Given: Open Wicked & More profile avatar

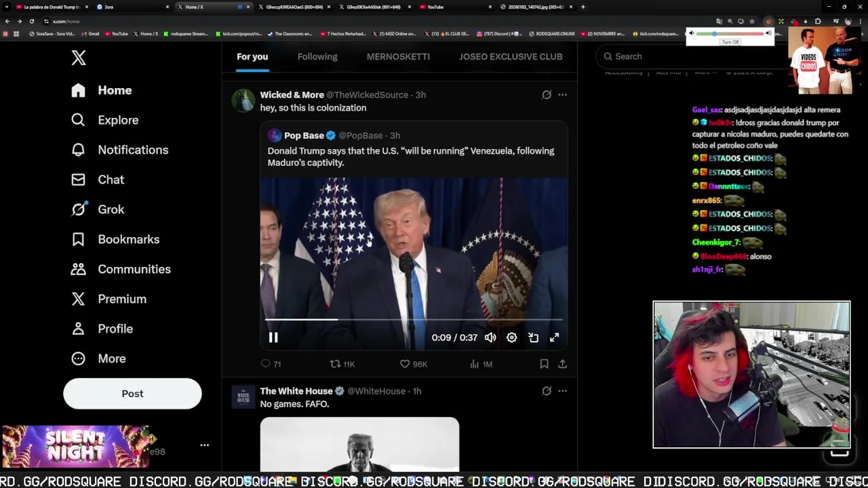Looking at the screenshot, I should (x=243, y=100).
